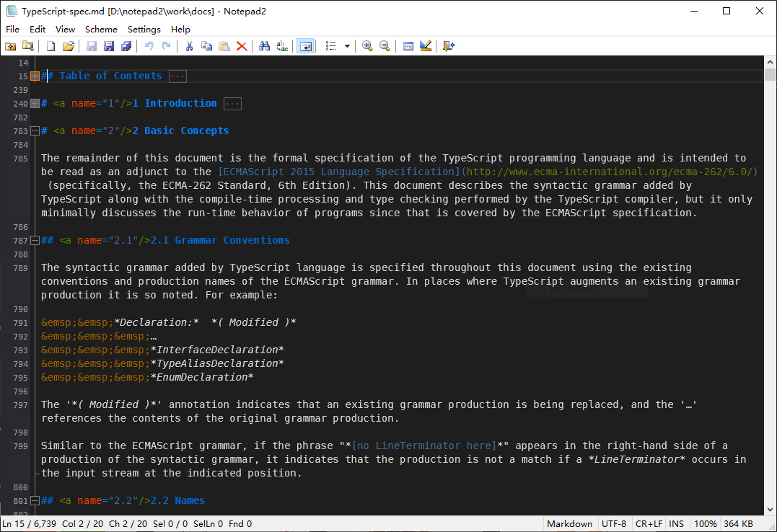The width and height of the screenshot is (777, 532).
Task: Cut text with the scissors icon
Action: click(x=188, y=45)
